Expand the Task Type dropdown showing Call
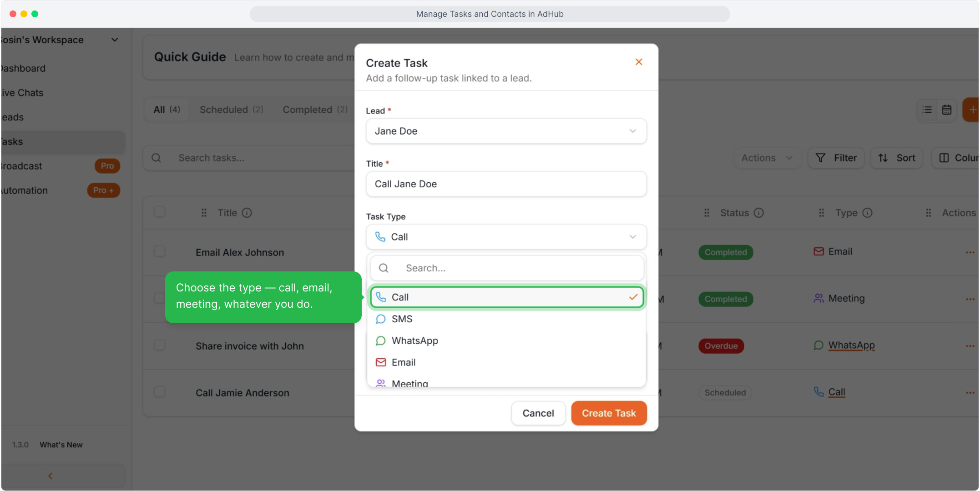The height and width of the screenshot is (491, 980). point(506,237)
